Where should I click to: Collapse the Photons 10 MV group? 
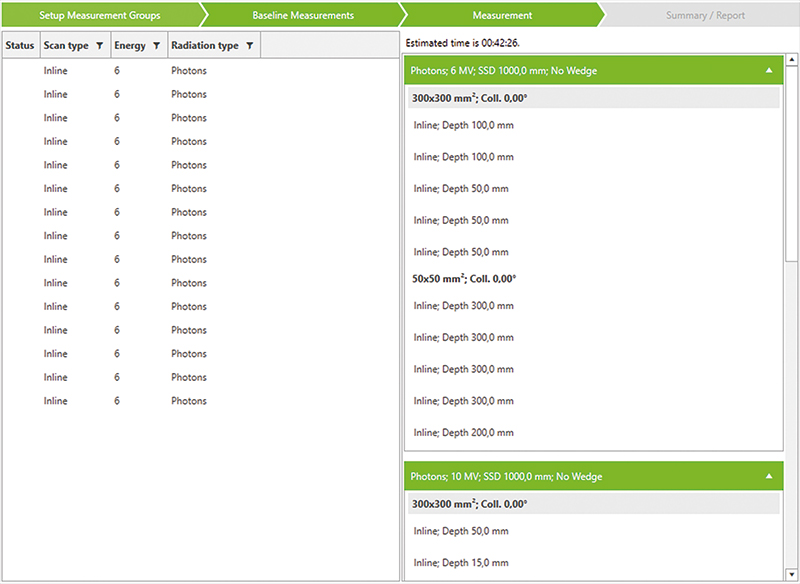768,477
